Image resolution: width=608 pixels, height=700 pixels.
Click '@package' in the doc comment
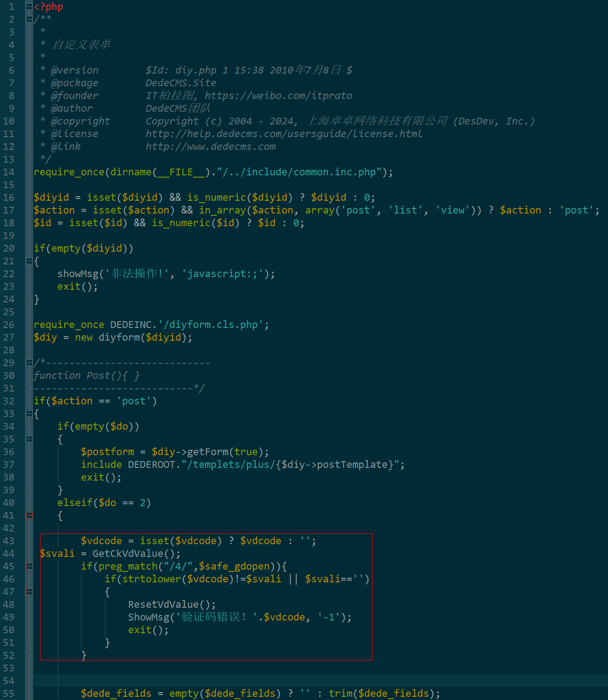pyautogui.click(x=74, y=83)
